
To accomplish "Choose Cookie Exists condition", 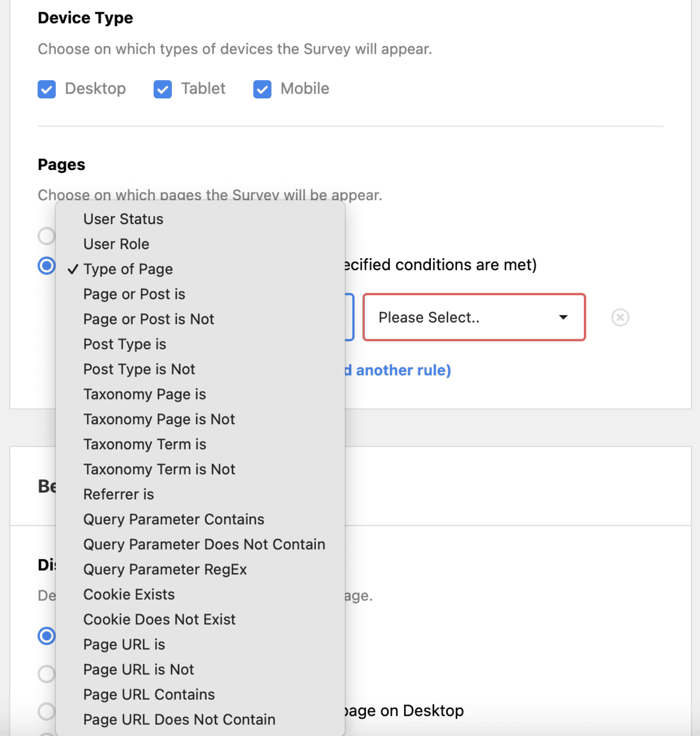I will [129, 594].
